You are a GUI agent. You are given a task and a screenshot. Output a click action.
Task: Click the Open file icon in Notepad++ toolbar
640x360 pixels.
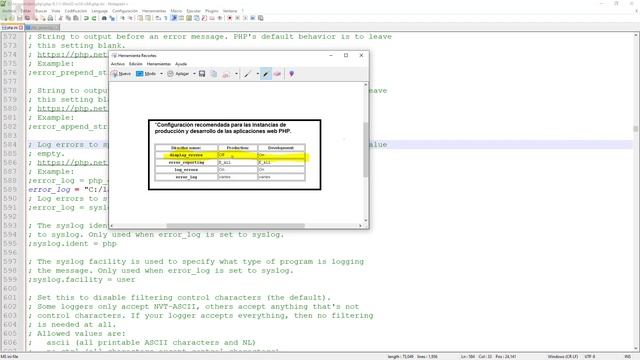(11, 18)
